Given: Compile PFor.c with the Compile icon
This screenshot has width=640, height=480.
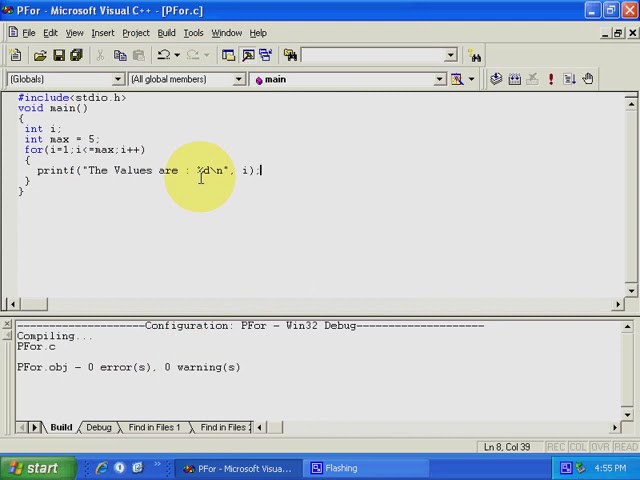Looking at the screenshot, I should [496, 79].
